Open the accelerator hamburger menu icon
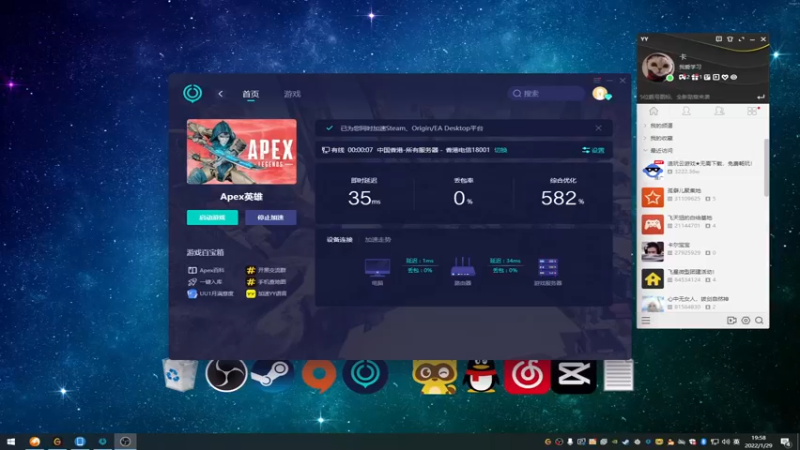 click(x=597, y=81)
